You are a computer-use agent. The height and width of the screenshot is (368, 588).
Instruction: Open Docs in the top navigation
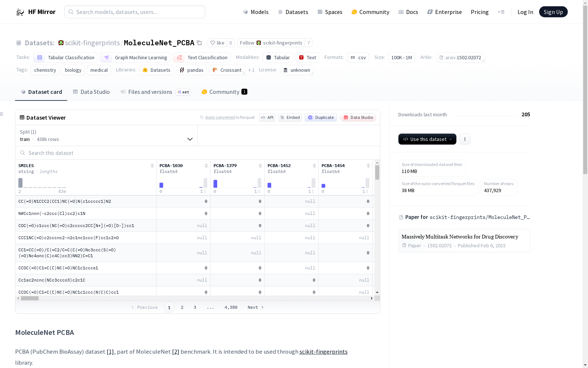tap(408, 12)
